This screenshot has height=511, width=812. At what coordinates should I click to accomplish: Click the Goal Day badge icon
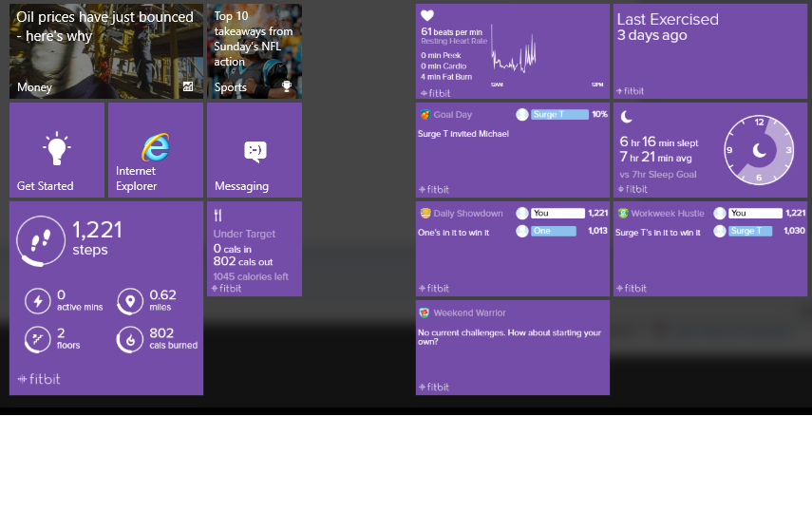pos(425,114)
